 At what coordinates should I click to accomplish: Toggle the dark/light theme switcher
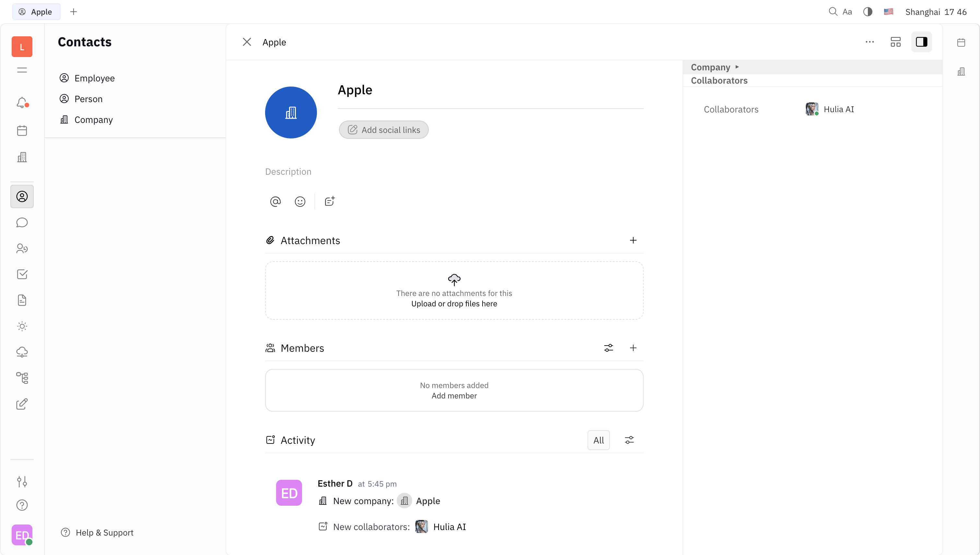[x=868, y=12]
